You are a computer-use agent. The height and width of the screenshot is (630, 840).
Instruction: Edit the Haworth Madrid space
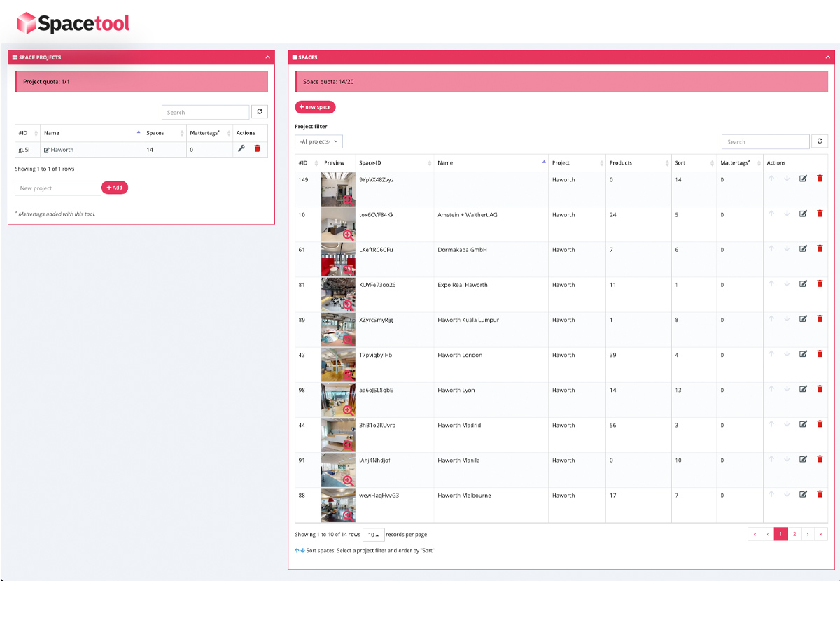(803, 423)
